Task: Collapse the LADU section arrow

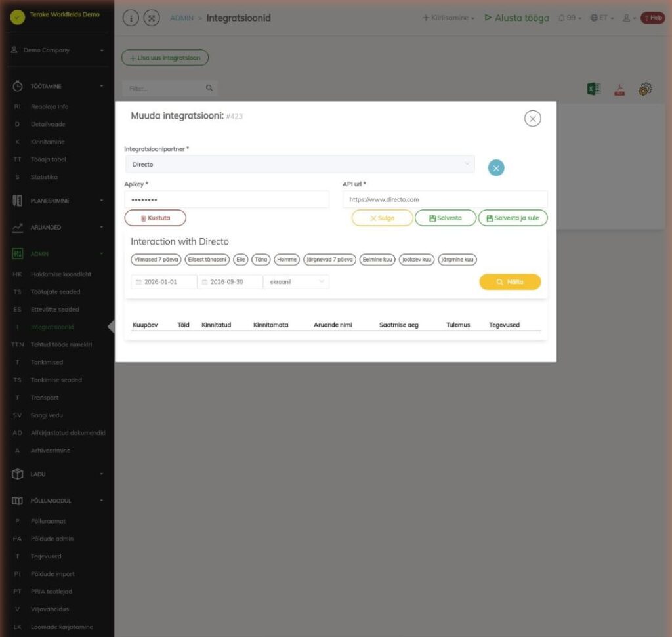Action: (102, 474)
